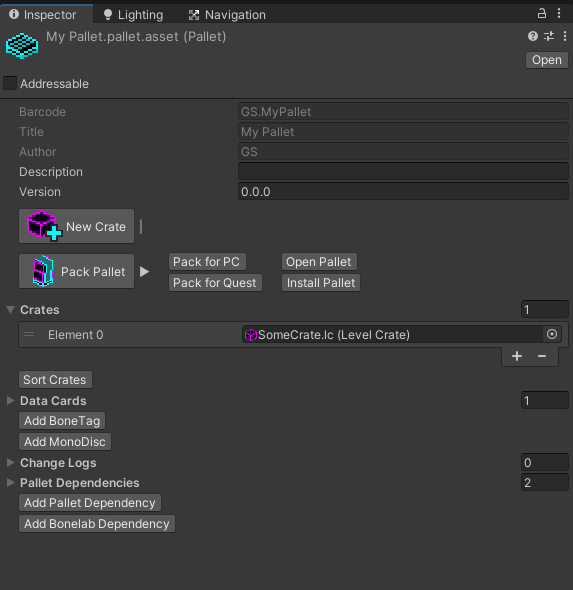Collapse the Crates list
Screen dimensions: 573x590
(x=11, y=310)
